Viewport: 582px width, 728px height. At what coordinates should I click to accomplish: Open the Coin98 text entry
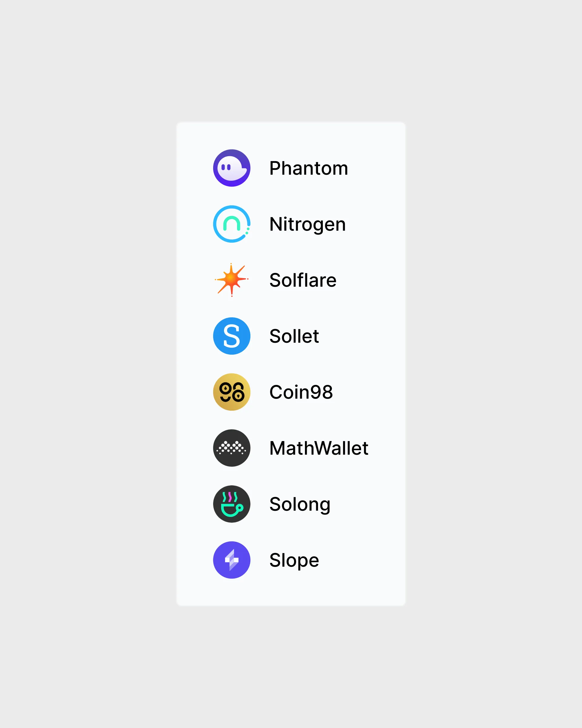pyautogui.click(x=301, y=393)
